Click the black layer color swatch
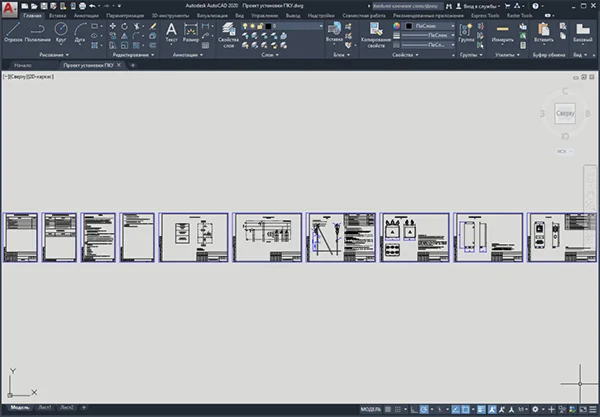 pyautogui.click(x=268, y=26)
